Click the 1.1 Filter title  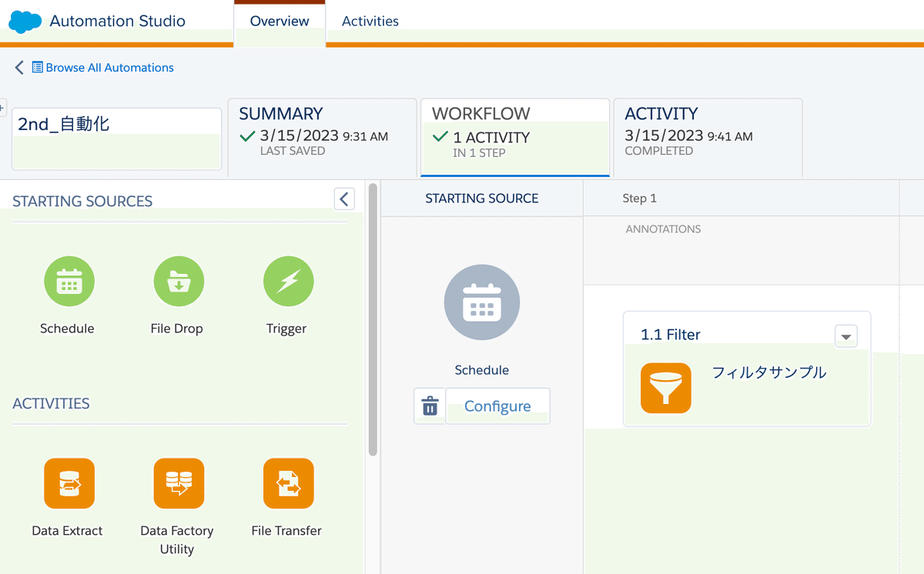(671, 335)
